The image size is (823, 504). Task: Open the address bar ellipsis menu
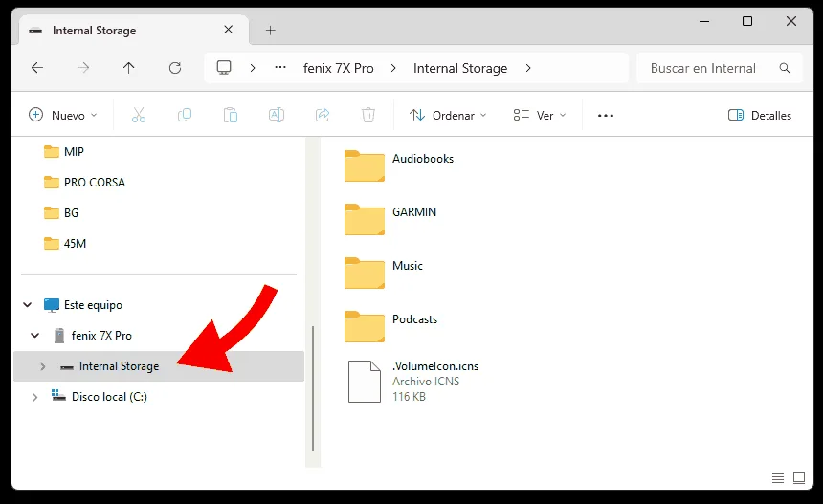point(280,68)
